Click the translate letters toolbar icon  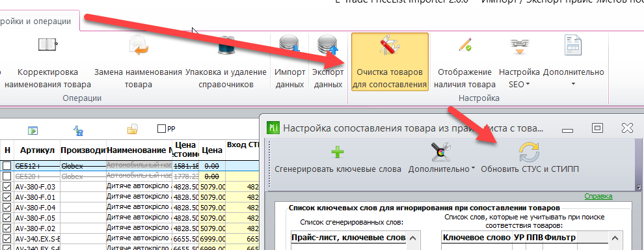(78, 130)
